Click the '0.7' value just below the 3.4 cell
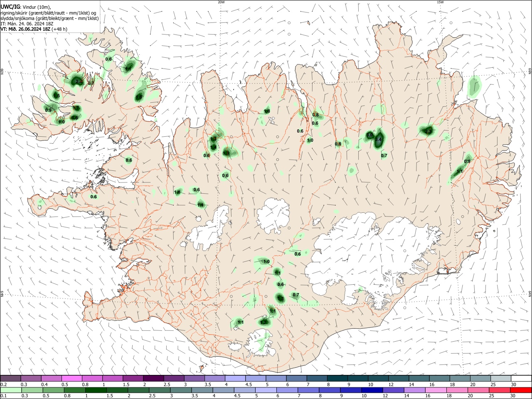The image size is (532, 399). click(384, 156)
